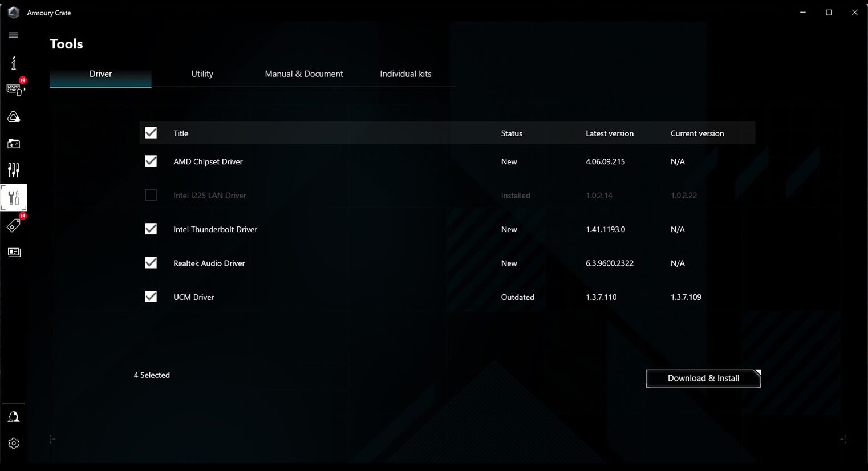
Task: Click New status of Realtek Audio Driver
Action: click(x=509, y=263)
